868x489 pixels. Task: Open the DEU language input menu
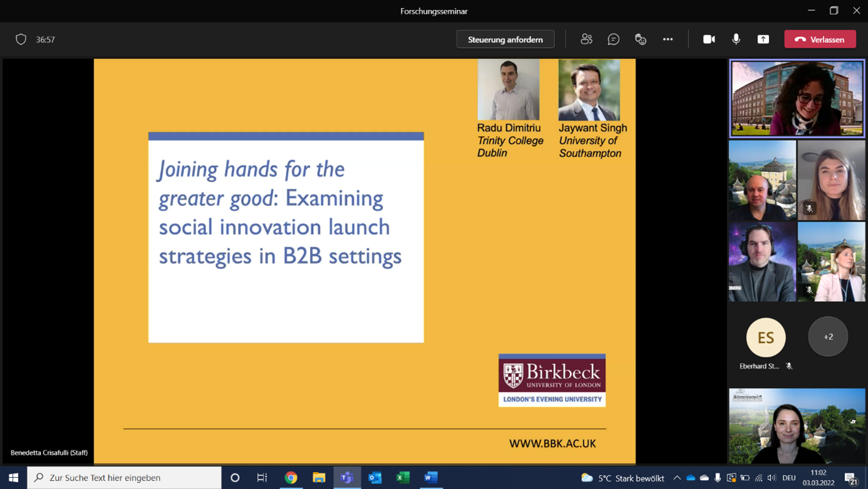pyautogui.click(x=789, y=478)
